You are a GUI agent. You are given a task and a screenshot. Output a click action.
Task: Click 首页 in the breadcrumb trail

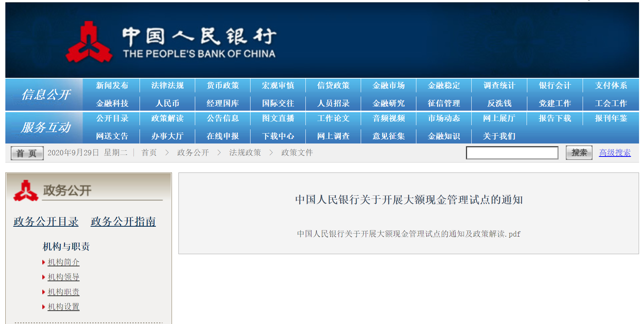click(x=149, y=153)
